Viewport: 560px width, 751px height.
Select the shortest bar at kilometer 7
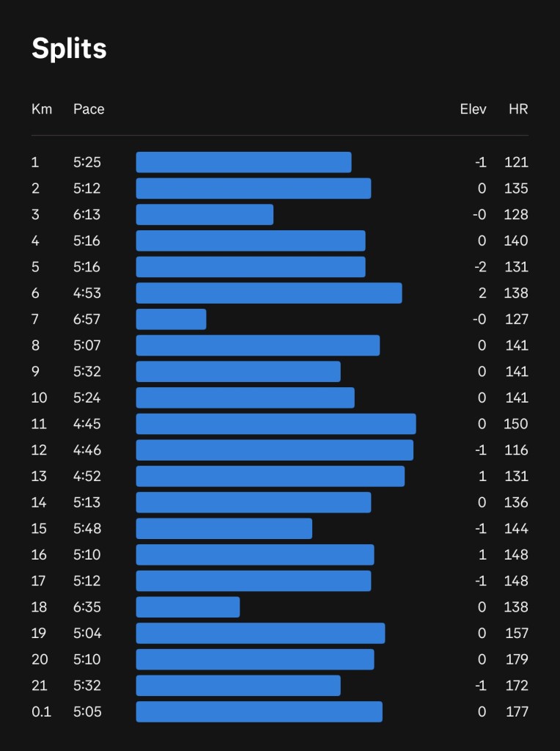tap(171, 319)
